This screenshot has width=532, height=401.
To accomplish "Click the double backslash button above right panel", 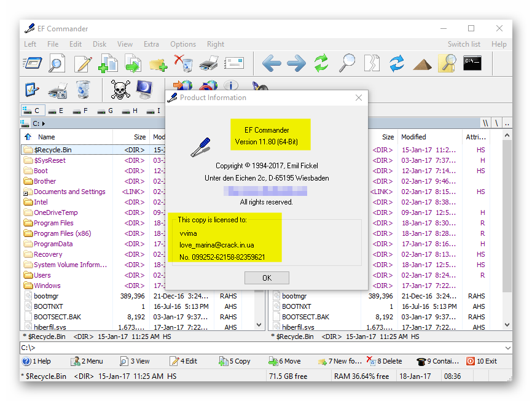I will coord(485,123).
